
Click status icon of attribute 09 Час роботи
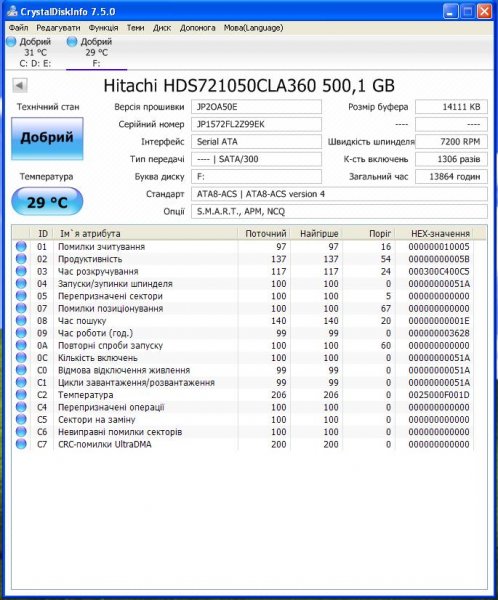pyautogui.click(x=21, y=333)
